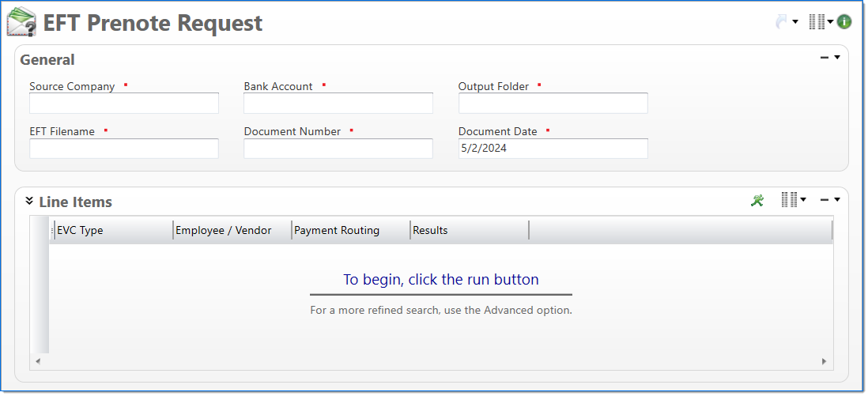Open the green info icon in header

[844, 22]
